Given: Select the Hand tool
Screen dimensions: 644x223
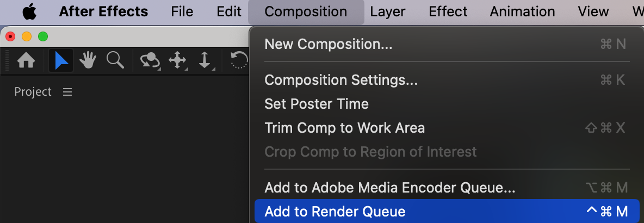Looking at the screenshot, I should click(88, 60).
